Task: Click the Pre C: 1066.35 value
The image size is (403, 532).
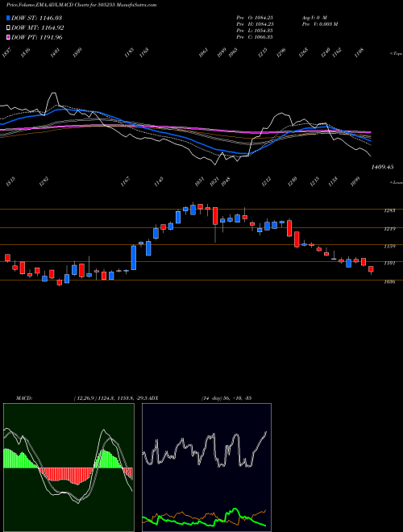Action: [255, 36]
